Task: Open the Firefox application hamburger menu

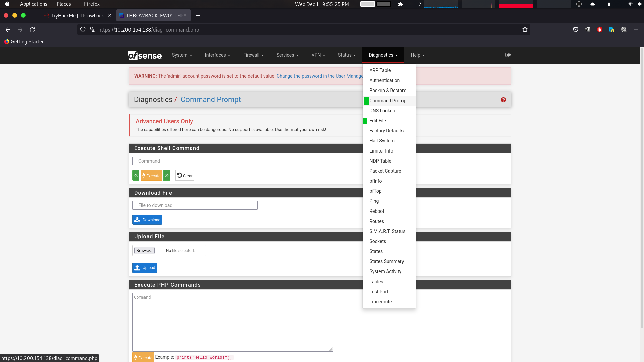Action: coord(636,30)
